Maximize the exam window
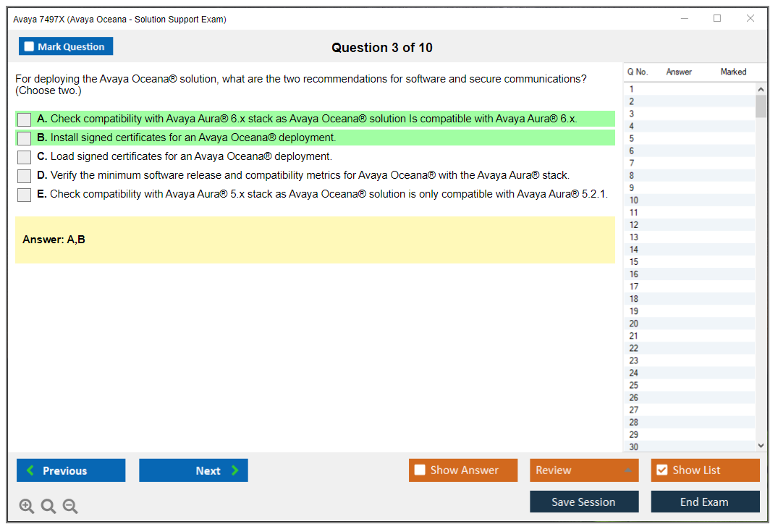The width and height of the screenshot is (778, 532). pos(717,19)
